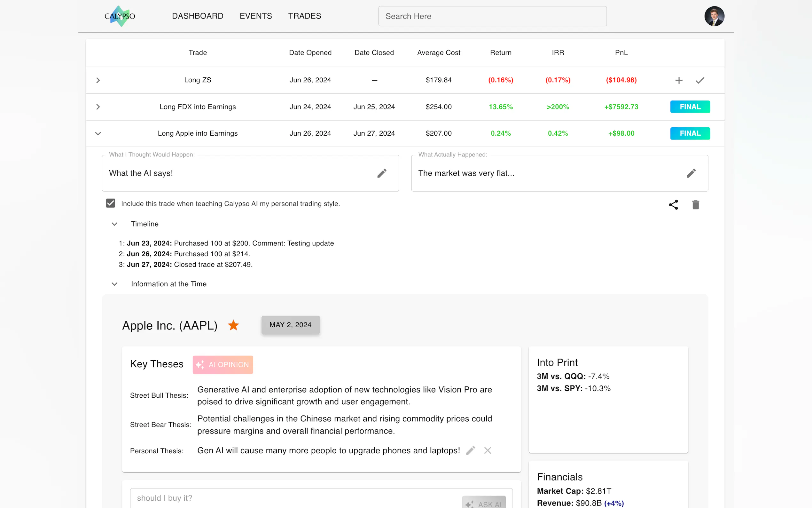This screenshot has width=812, height=508.
Task: Go to the EVENTS page
Action: coord(255,16)
